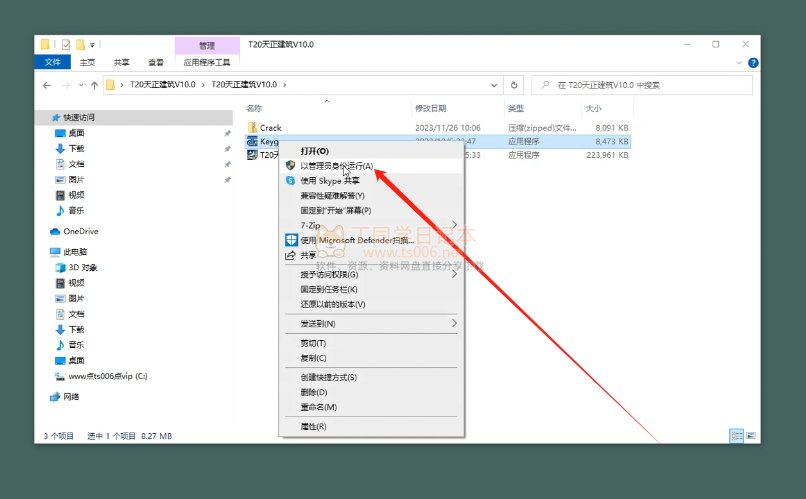Choose 以管理员身份运行(A) in the context menu

tap(371, 166)
